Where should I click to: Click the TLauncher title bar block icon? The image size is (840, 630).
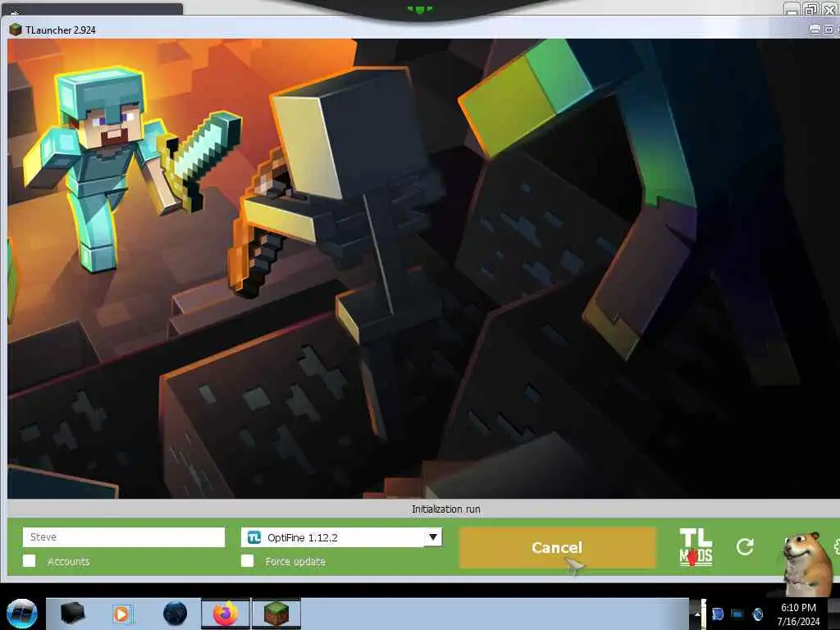coord(15,30)
